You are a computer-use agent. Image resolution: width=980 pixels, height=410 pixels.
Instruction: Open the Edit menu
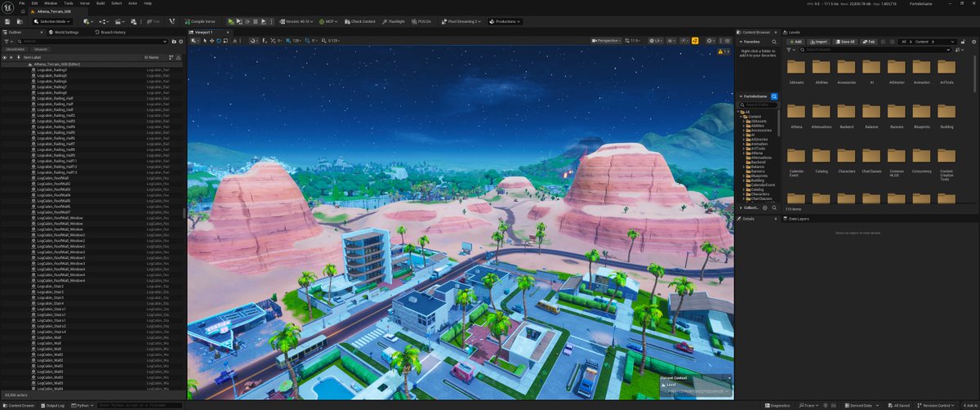click(x=34, y=3)
